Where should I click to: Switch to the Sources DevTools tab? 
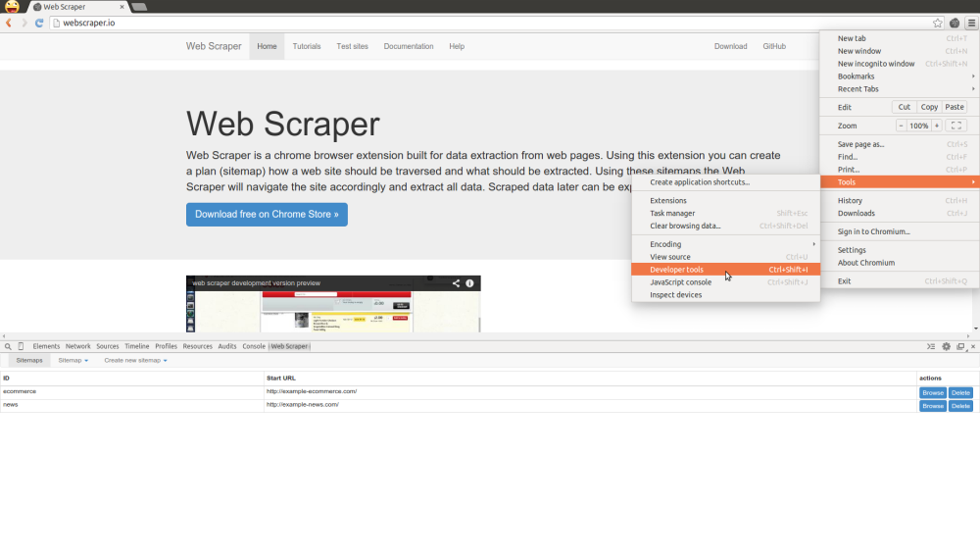108,346
